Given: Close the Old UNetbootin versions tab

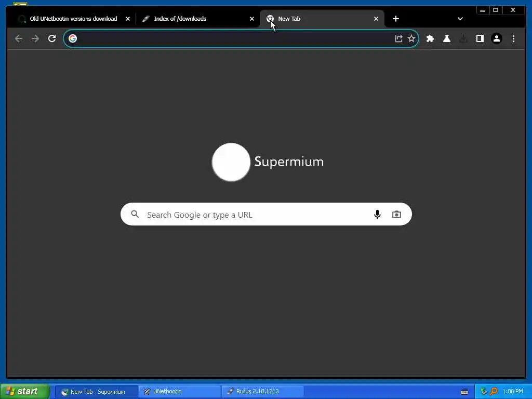Looking at the screenshot, I should click(128, 19).
